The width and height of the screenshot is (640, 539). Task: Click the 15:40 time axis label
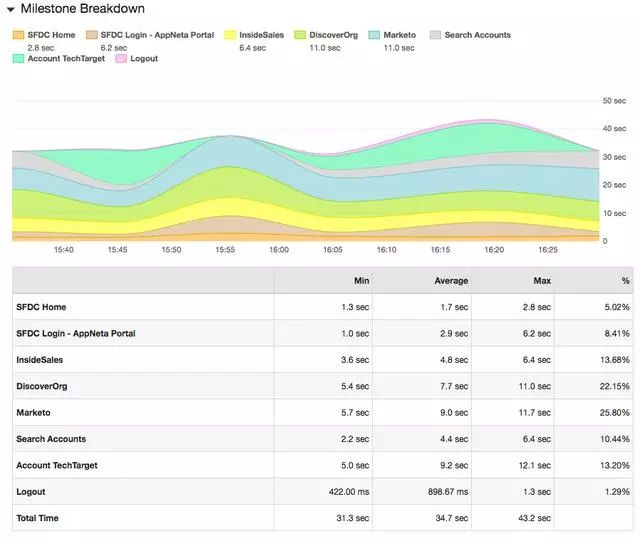[x=64, y=250]
